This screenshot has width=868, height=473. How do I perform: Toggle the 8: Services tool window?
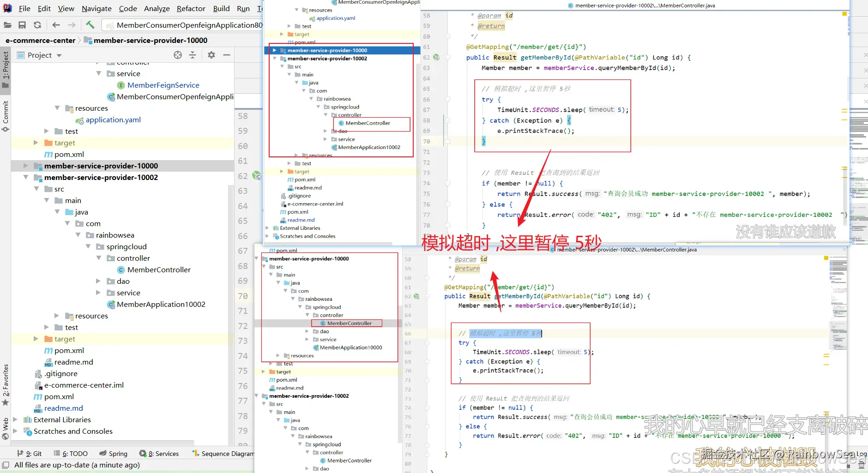[x=159, y=454]
